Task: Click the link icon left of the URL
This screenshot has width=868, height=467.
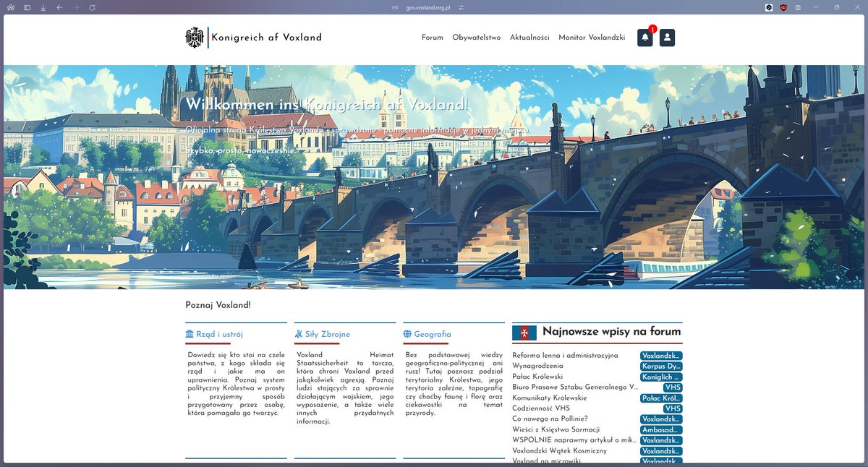Action: click(x=395, y=7)
